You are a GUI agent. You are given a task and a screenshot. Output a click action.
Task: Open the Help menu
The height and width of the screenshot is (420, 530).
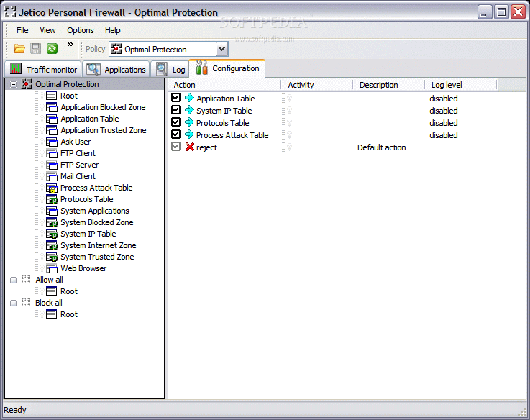point(113,30)
